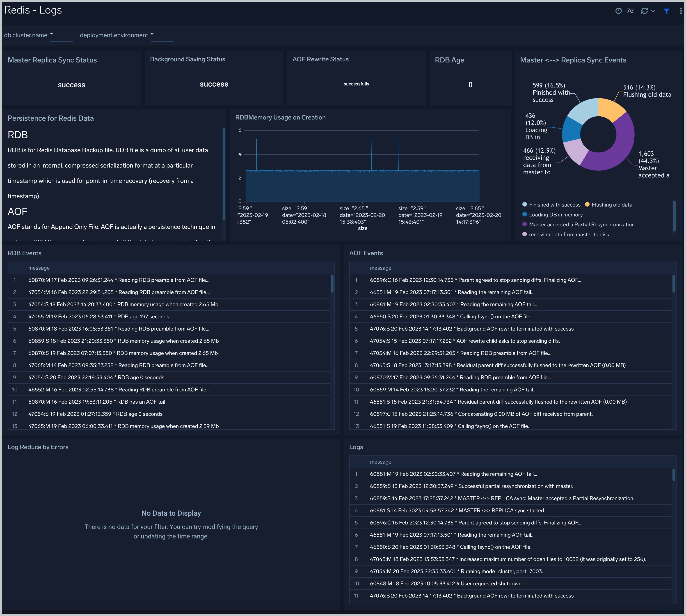The width and height of the screenshot is (686, 616).
Task: Click the RDB Events message column header
Action: pos(39,268)
